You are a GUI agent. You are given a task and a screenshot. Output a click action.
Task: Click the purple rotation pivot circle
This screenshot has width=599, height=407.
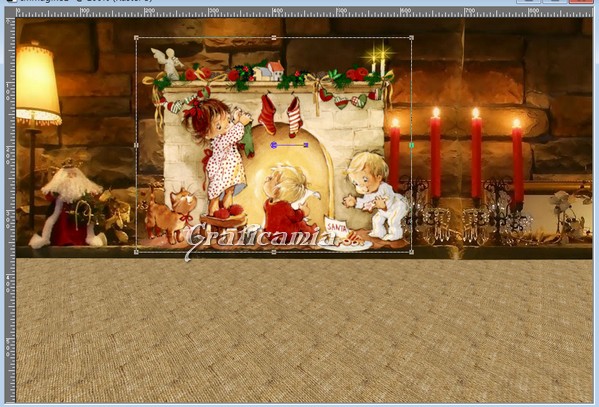pyautogui.click(x=274, y=145)
